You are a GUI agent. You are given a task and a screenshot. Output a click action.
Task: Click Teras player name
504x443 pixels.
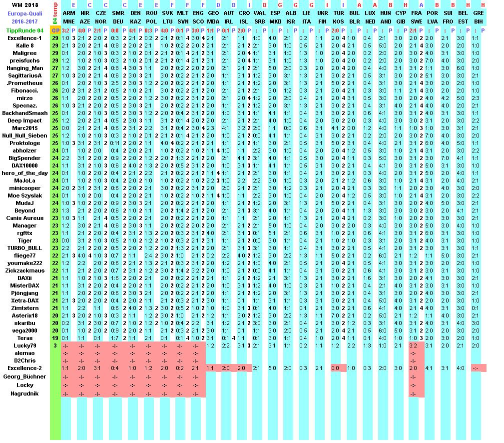click(24, 338)
